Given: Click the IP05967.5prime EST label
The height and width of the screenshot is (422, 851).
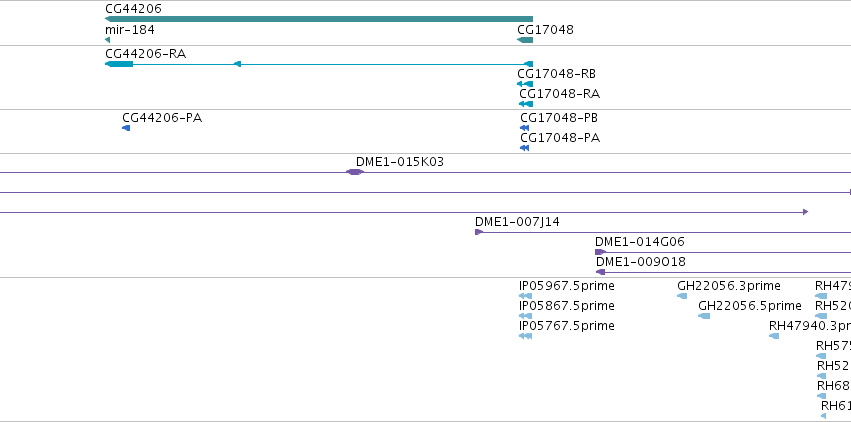Looking at the screenshot, I should coord(567,286).
